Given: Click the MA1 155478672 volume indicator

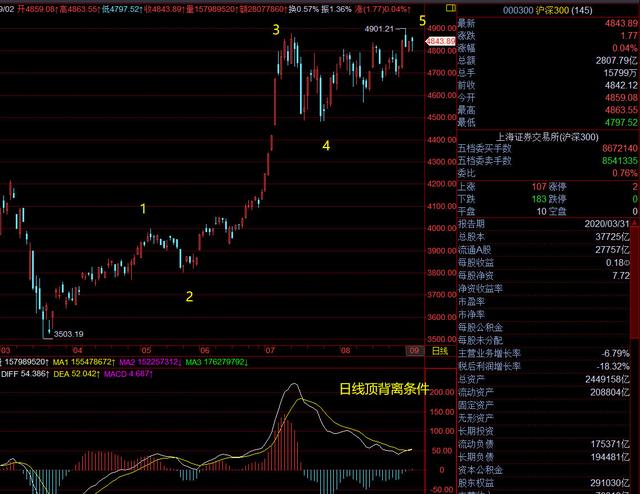Looking at the screenshot, I should click(x=84, y=362).
